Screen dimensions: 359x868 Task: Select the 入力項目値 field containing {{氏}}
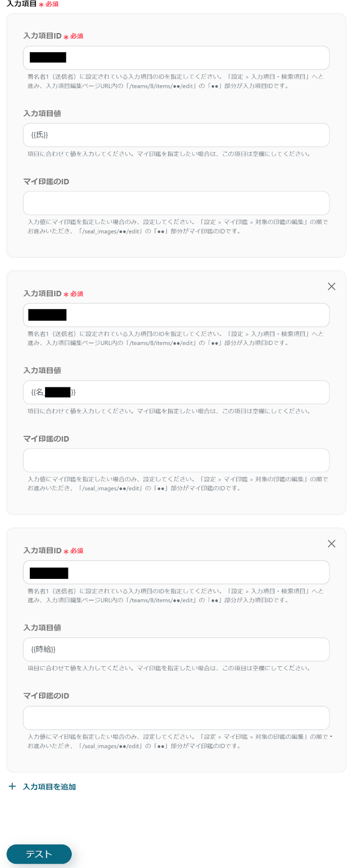click(x=176, y=135)
